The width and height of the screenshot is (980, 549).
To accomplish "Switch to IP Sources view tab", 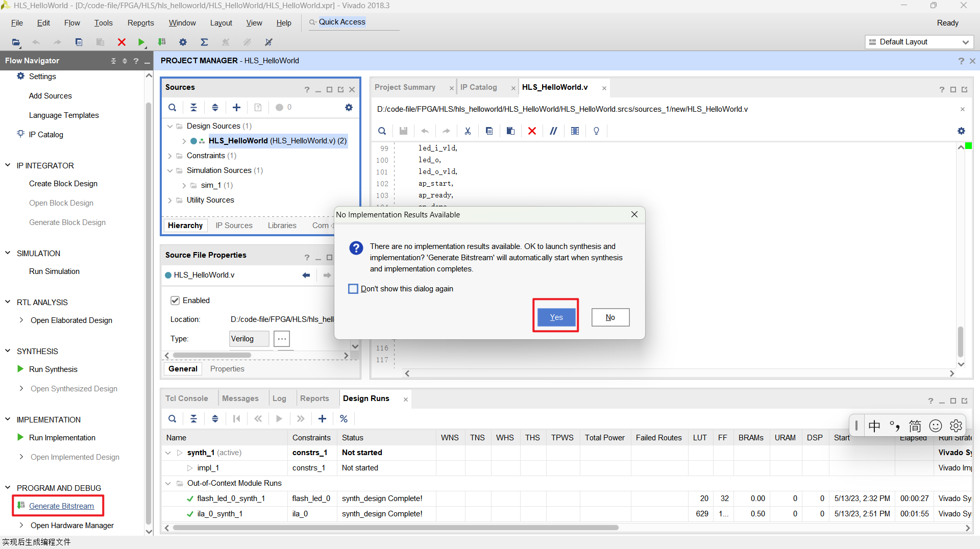I will pyautogui.click(x=234, y=226).
